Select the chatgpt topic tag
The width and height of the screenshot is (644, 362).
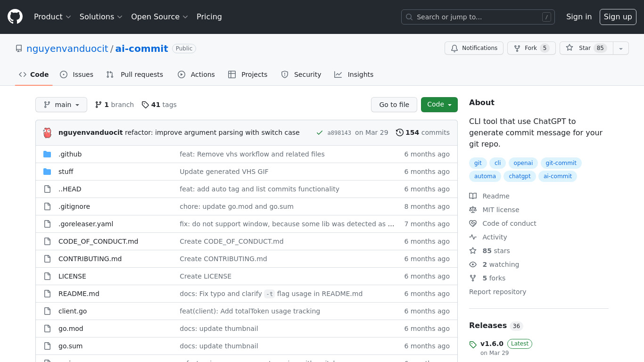[x=520, y=176]
